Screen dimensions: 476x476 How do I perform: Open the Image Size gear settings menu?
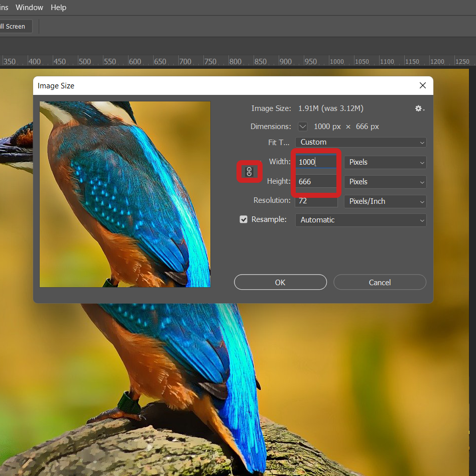pyautogui.click(x=420, y=108)
